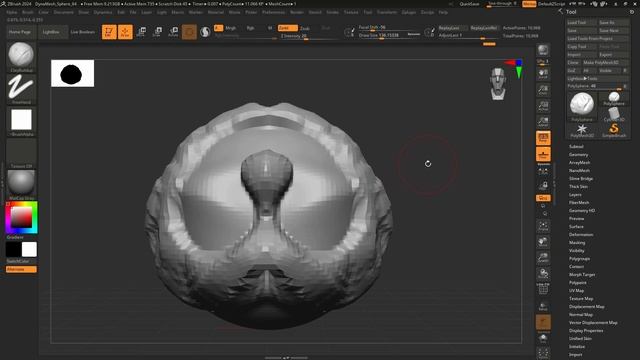Pick a color in the color picker
The height and width of the screenshot is (360, 640).
(21, 217)
